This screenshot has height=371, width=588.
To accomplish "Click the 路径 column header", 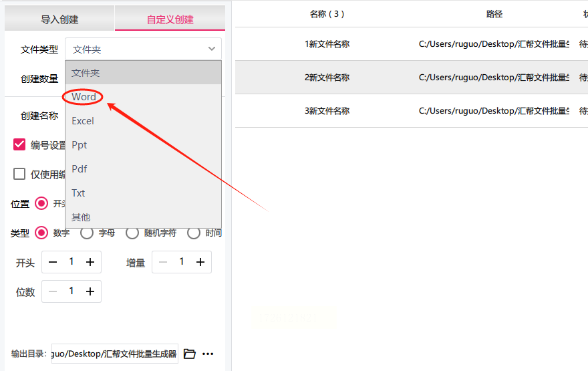I will coord(494,14).
